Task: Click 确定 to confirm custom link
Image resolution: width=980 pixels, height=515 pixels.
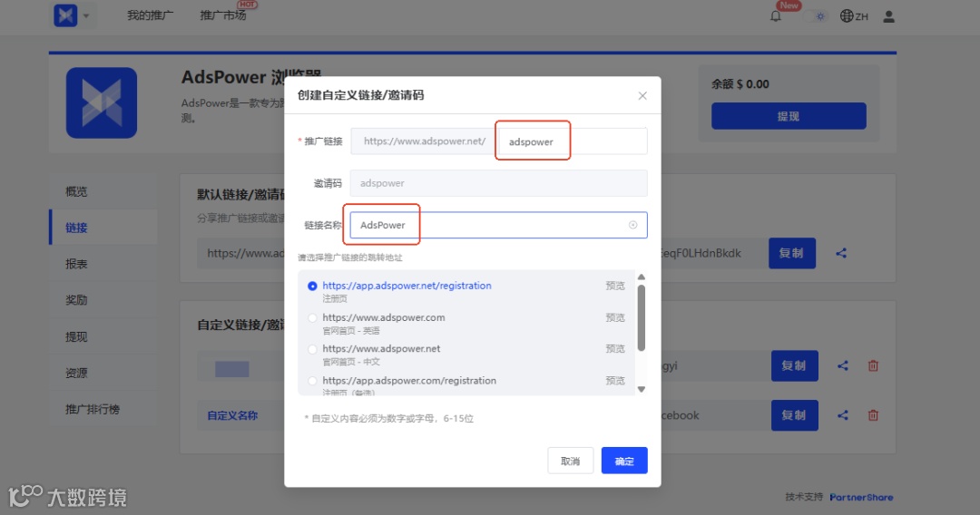Action: click(624, 461)
